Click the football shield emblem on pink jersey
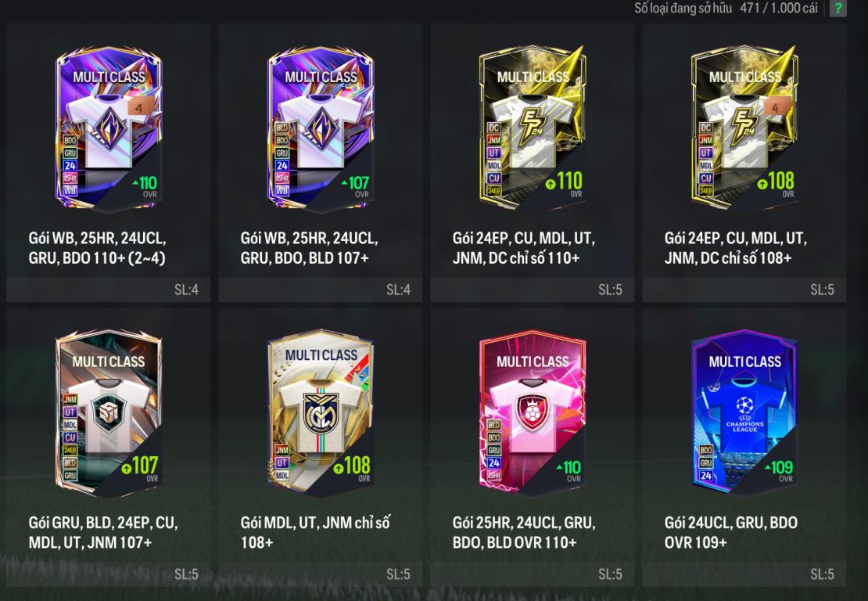 532,412
